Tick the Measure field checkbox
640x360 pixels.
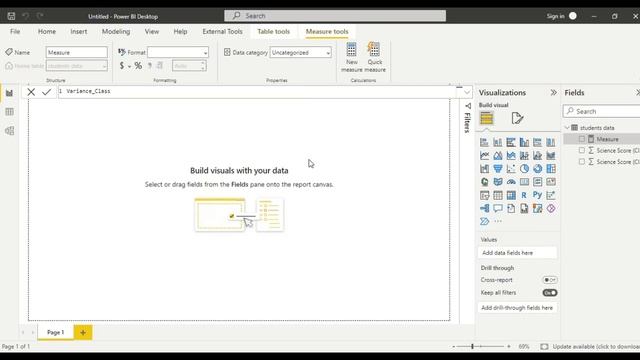(x=582, y=139)
